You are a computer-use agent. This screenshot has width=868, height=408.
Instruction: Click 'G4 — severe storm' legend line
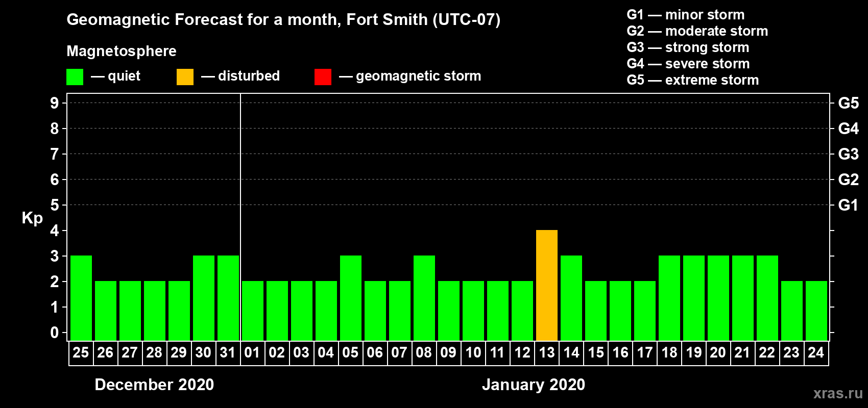click(688, 64)
